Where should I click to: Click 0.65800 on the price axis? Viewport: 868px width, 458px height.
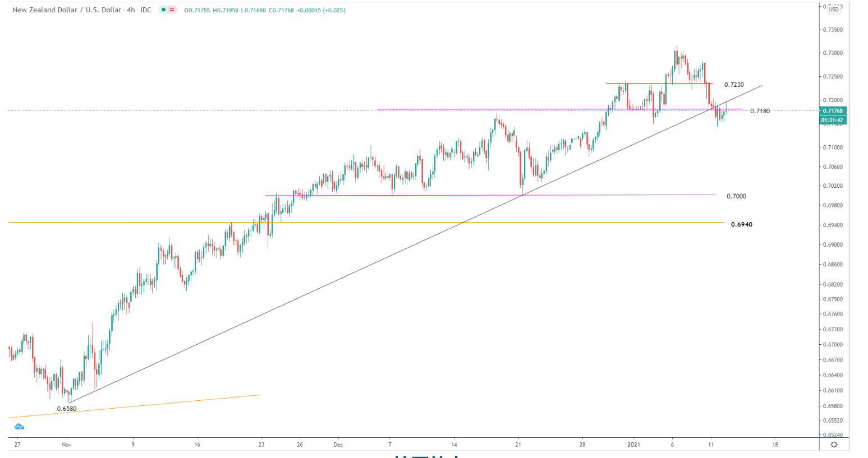click(x=833, y=406)
